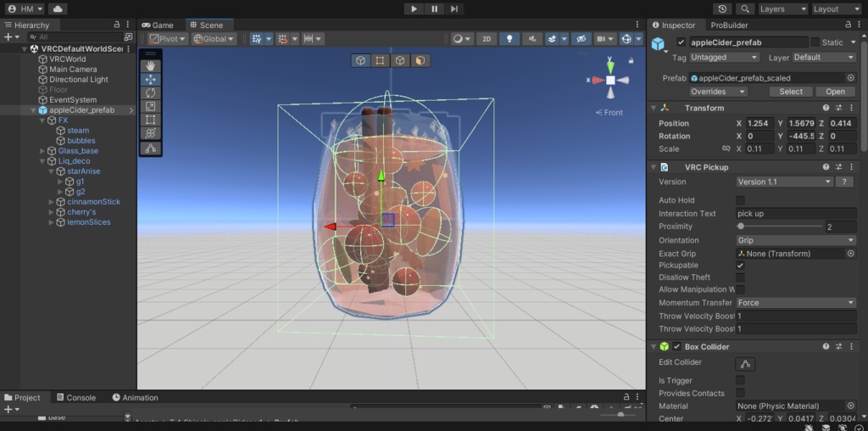868x431 pixels.
Task: Open the Tag Untagged dropdown
Action: pyautogui.click(x=725, y=57)
